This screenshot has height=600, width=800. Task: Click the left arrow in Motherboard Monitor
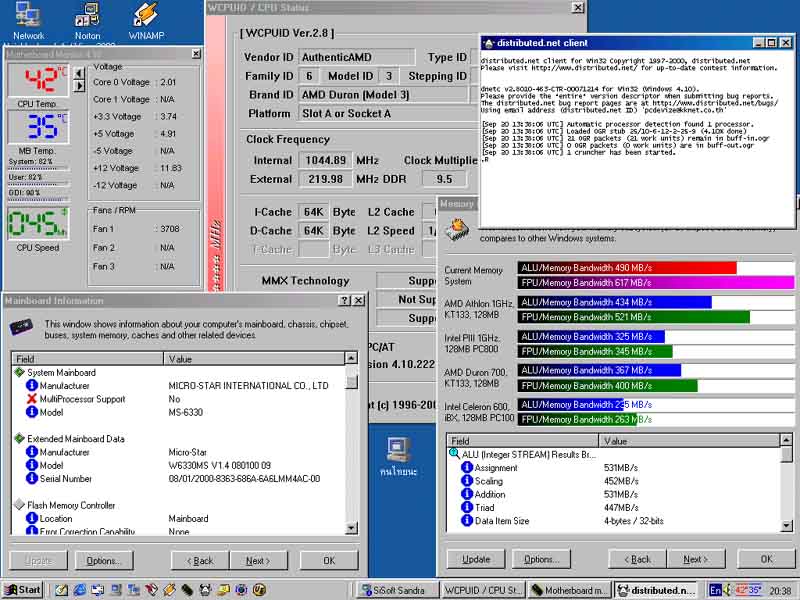79,73
